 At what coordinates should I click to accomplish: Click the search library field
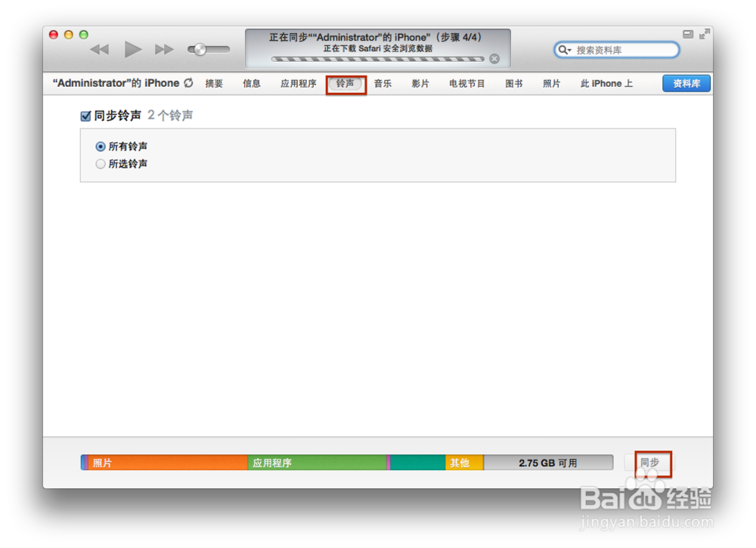[x=617, y=50]
